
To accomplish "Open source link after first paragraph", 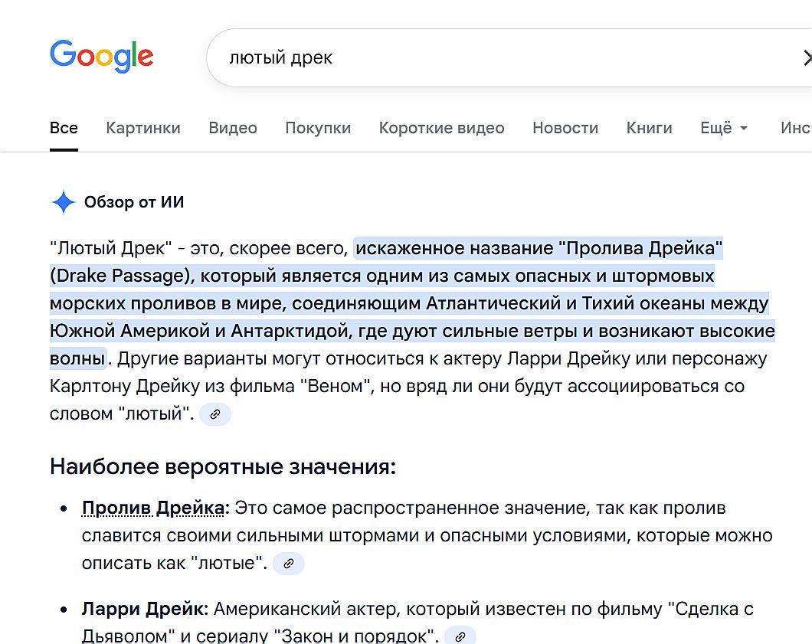I will point(215,414).
